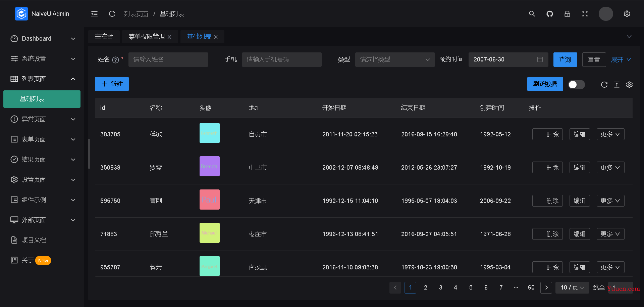644x307 pixels.
Task: Open project settings gear in header
Action: 627,14
